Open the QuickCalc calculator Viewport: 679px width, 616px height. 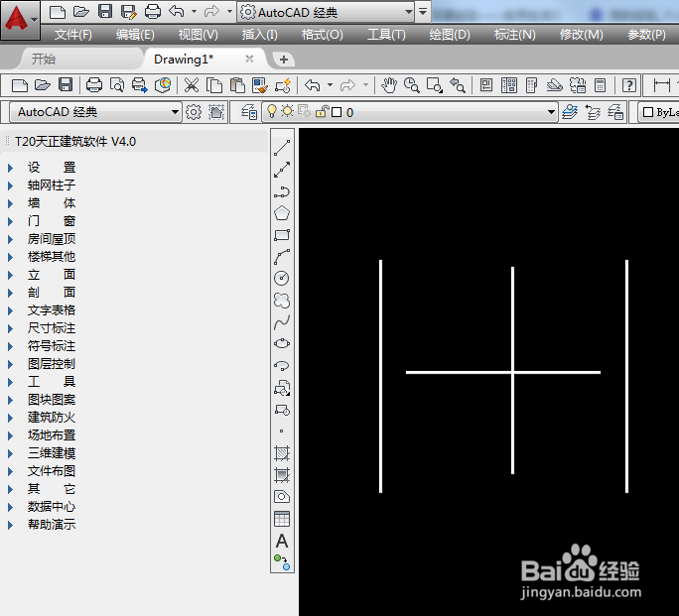(600, 85)
